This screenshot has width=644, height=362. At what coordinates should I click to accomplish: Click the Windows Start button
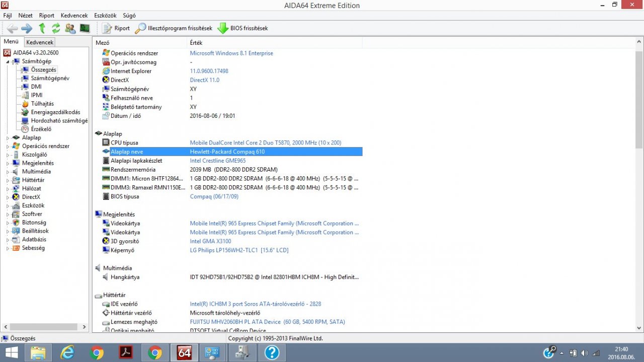pos(12,352)
